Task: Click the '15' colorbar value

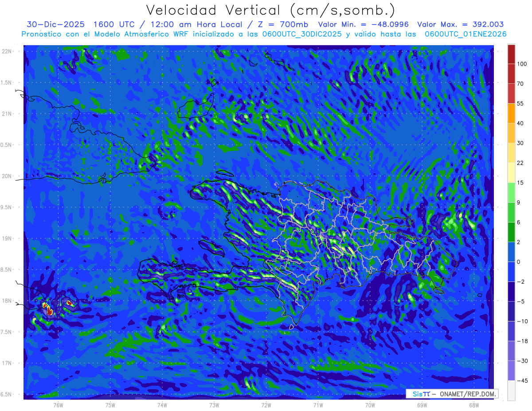Action: (x=520, y=183)
